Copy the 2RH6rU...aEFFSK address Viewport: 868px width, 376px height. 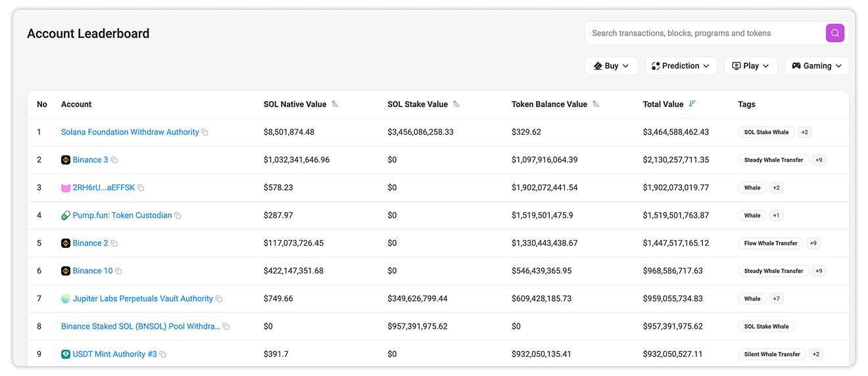tap(141, 188)
